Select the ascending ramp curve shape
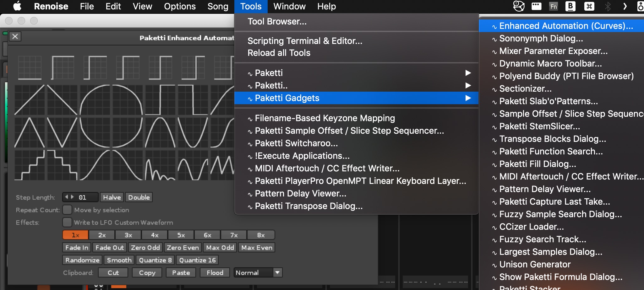The height and width of the screenshot is (290, 644). point(30,100)
